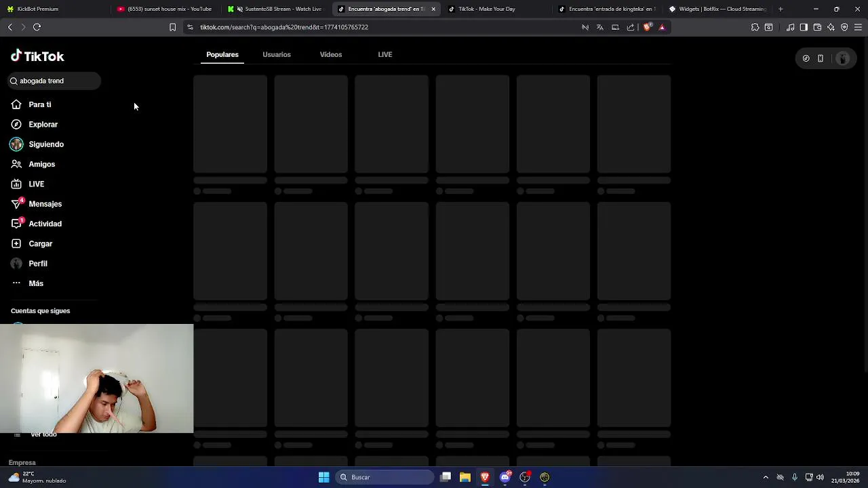This screenshot has height=488, width=868.
Task: Open the browser hamburger menu
Action: (x=858, y=27)
